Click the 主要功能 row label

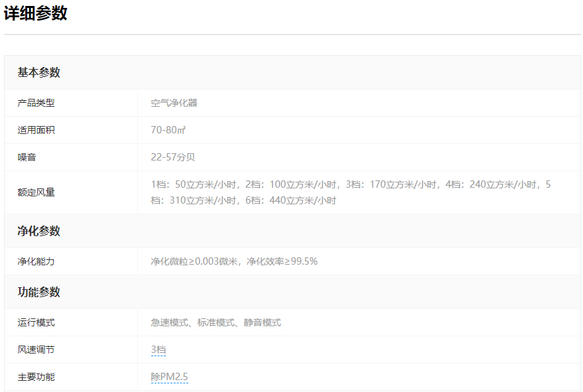click(x=36, y=377)
